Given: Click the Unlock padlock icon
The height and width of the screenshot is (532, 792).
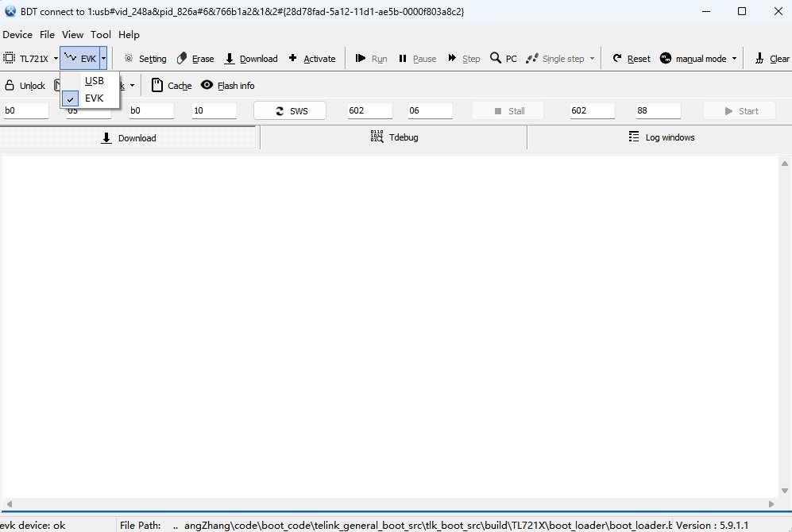Looking at the screenshot, I should 9,85.
